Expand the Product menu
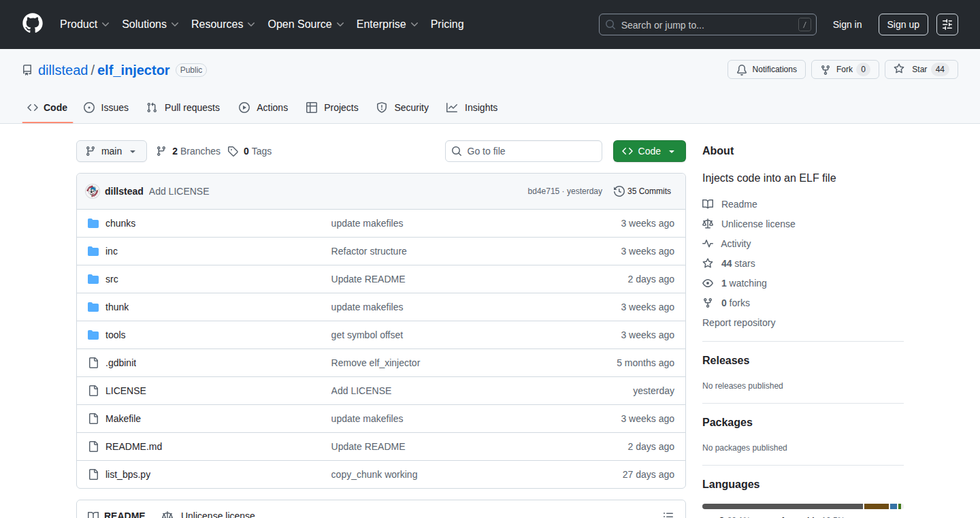The height and width of the screenshot is (518, 980). [84, 24]
